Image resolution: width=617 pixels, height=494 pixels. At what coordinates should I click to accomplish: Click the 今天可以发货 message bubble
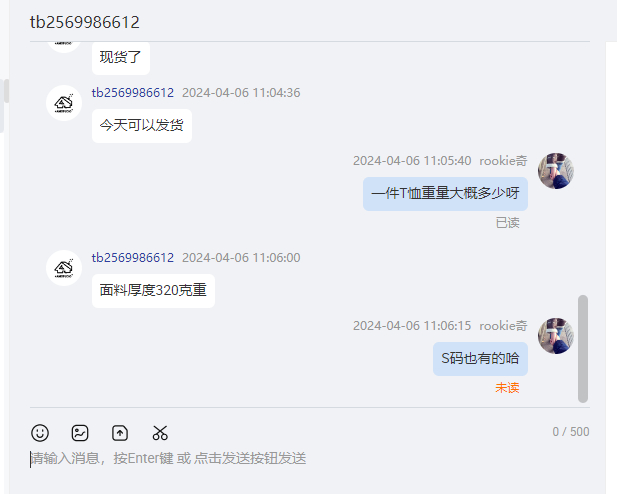pyautogui.click(x=142, y=126)
